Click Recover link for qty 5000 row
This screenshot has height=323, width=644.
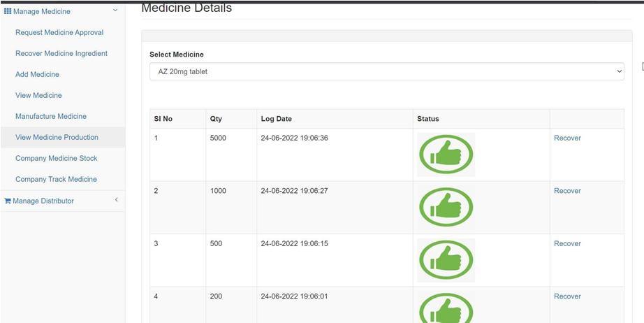click(567, 138)
